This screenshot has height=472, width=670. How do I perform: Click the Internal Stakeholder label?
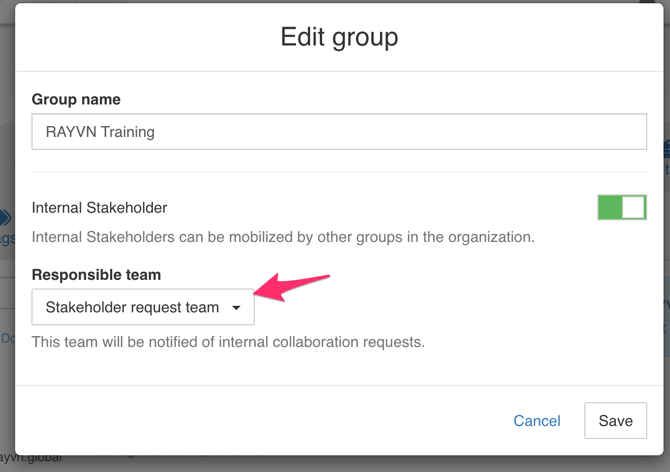[99, 208]
